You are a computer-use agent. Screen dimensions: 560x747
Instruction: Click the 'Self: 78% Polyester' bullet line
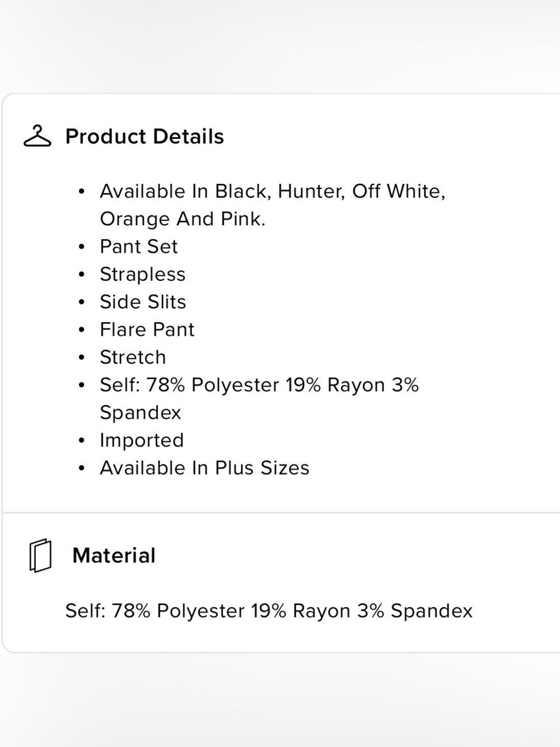(259, 384)
